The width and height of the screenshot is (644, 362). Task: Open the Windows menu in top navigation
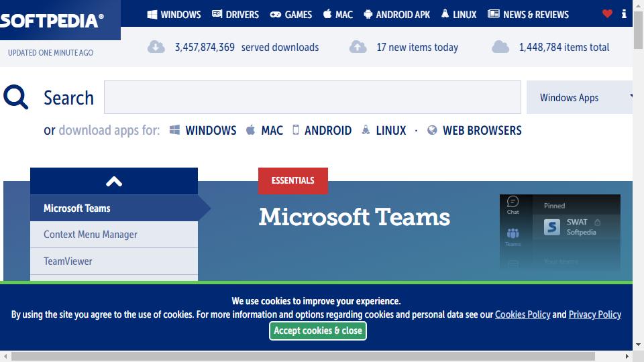click(x=174, y=14)
